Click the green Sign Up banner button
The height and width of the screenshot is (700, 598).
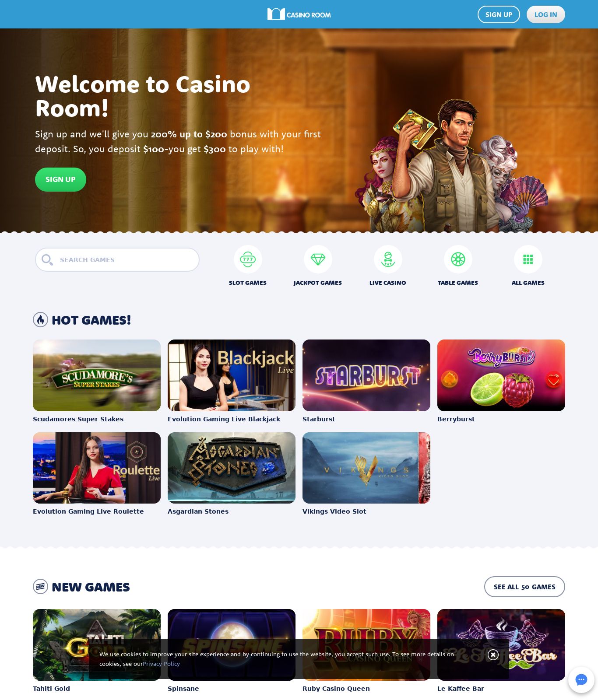point(60,179)
